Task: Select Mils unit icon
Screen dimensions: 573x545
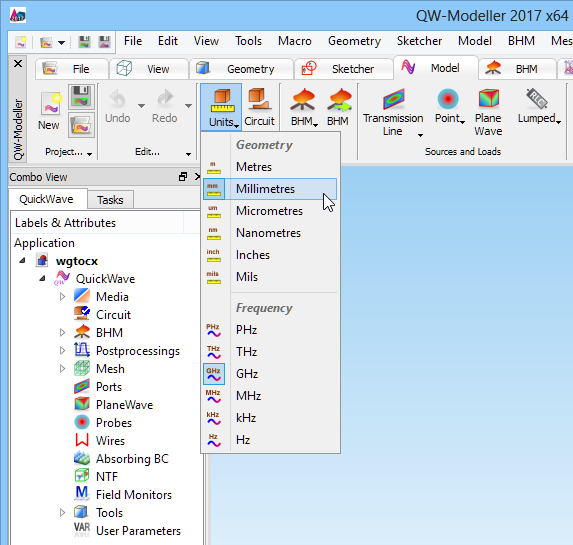Action: [214, 277]
